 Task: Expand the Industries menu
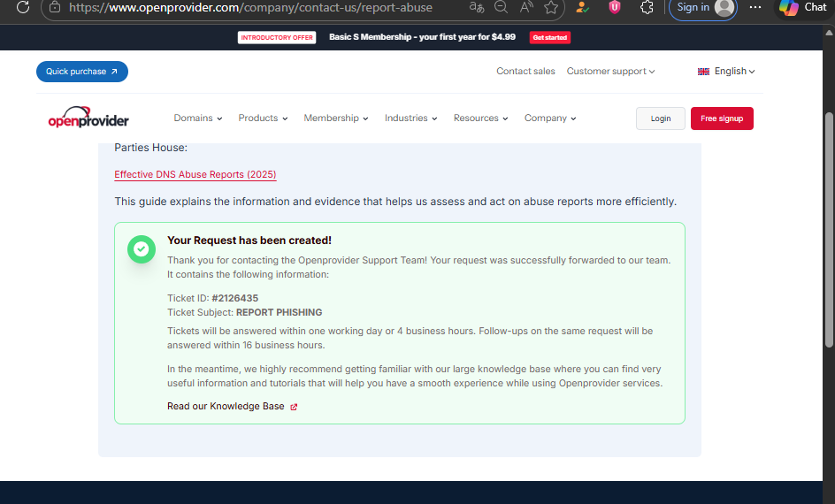click(411, 118)
